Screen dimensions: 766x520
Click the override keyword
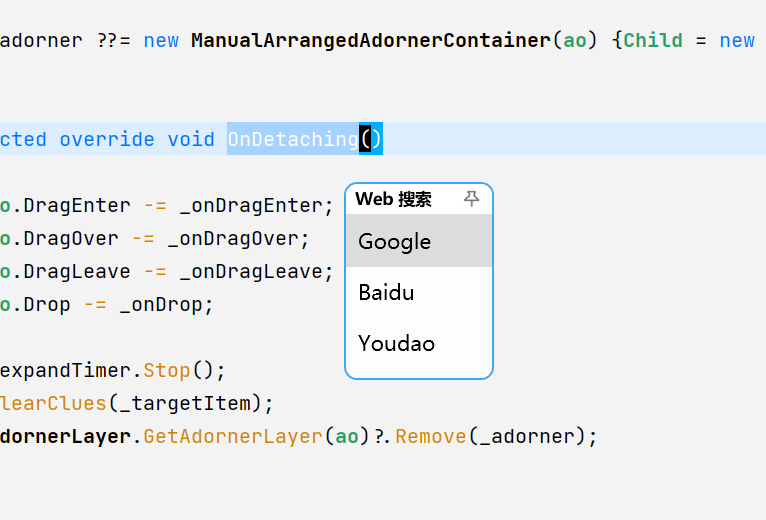tap(107, 139)
